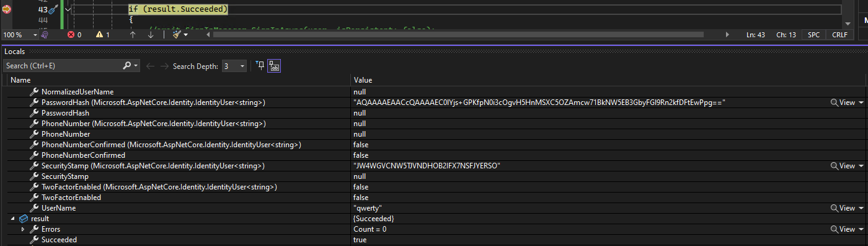Open the Search Depth combo box

point(234,65)
